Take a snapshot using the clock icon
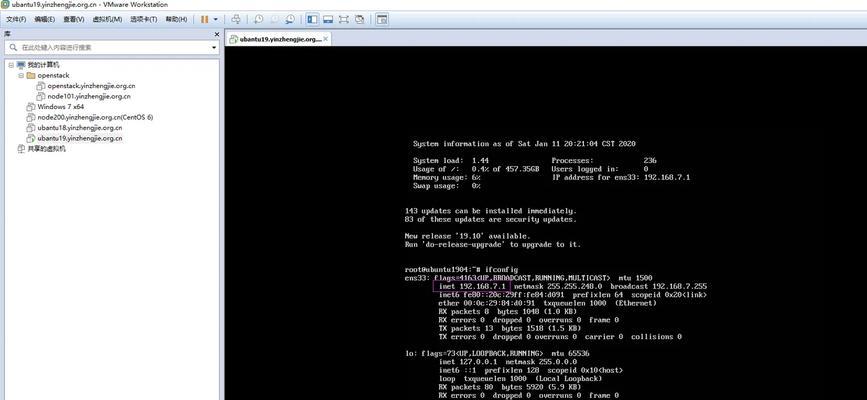 pos(258,19)
